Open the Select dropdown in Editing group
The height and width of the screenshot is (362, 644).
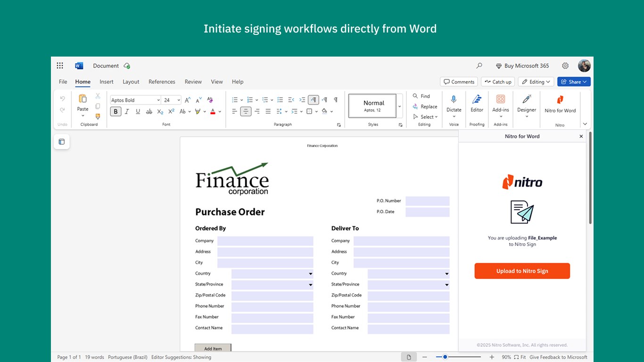(x=425, y=117)
